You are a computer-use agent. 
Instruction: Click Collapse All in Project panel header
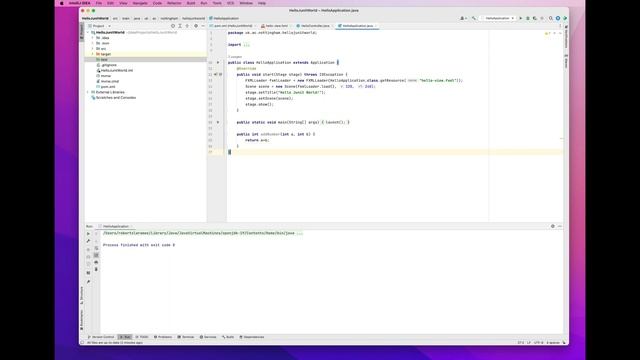(187, 26)
